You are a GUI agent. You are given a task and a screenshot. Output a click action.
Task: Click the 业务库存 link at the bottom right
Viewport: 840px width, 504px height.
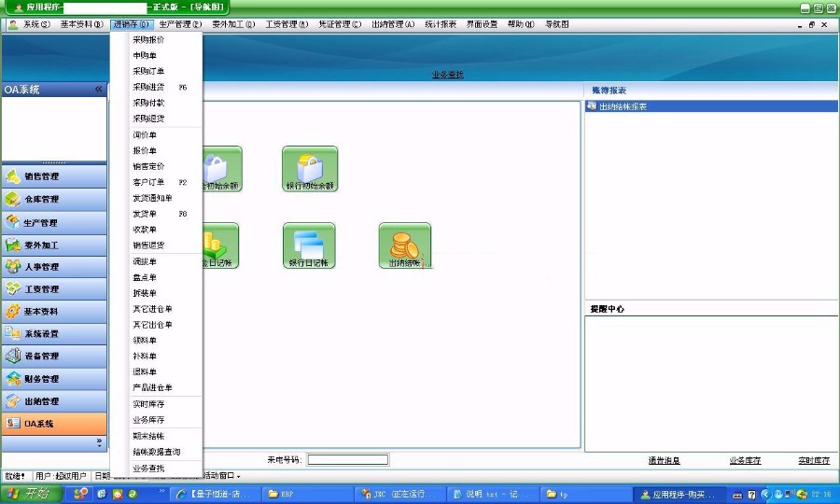[x=745, y=461]
